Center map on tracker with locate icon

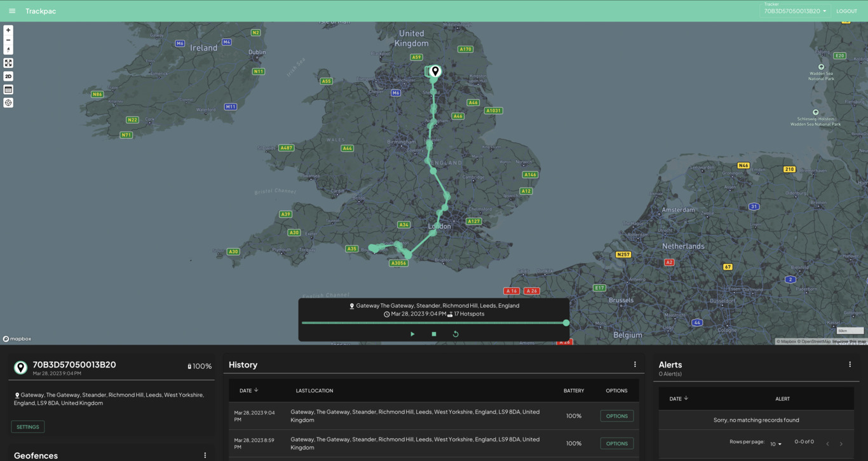coord(8,102)
